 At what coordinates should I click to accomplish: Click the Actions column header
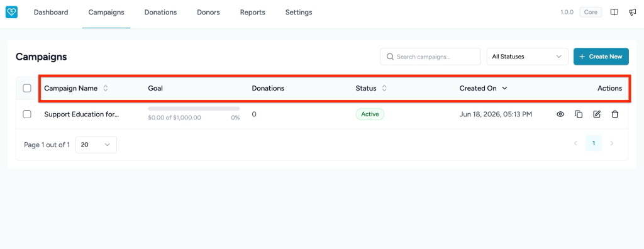(609, 88)
